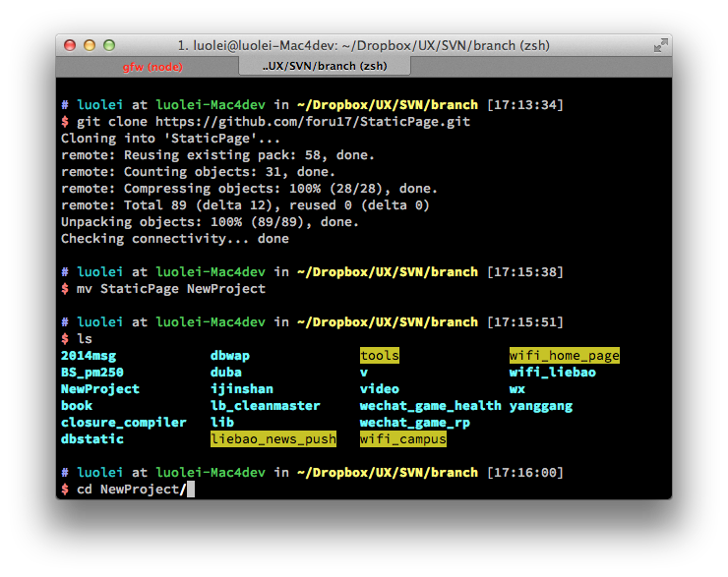
Task: Click the wechat_game_health directory name
Action: tap(431, 406)
